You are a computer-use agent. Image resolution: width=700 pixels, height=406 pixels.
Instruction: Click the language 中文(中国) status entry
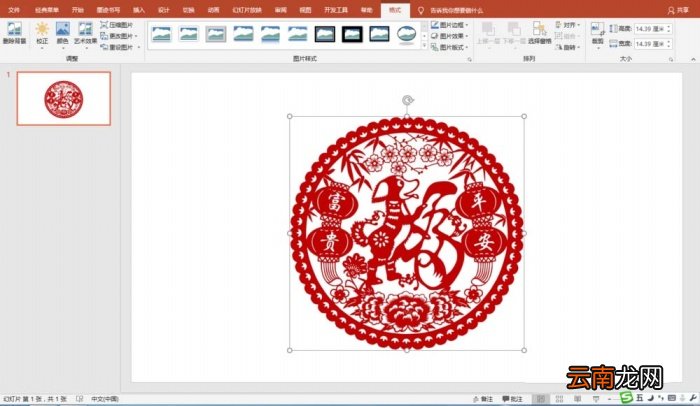point(105,399)
